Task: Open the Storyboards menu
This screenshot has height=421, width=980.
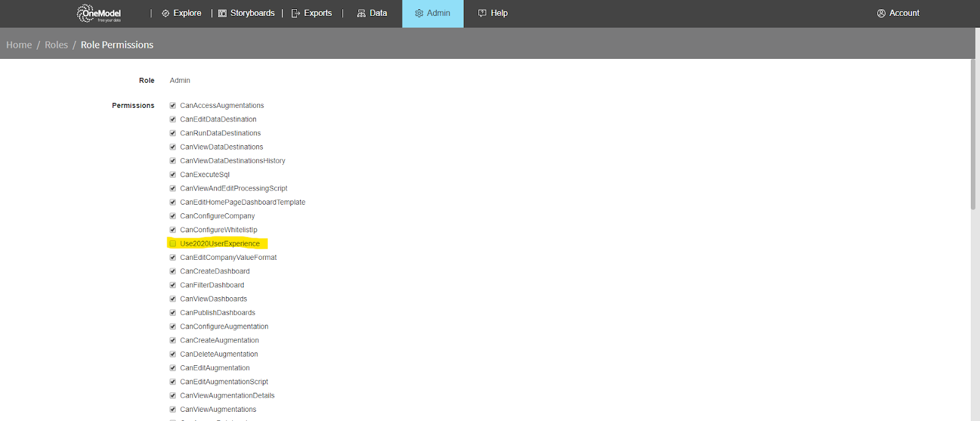Action: click(x=252, y=13)
